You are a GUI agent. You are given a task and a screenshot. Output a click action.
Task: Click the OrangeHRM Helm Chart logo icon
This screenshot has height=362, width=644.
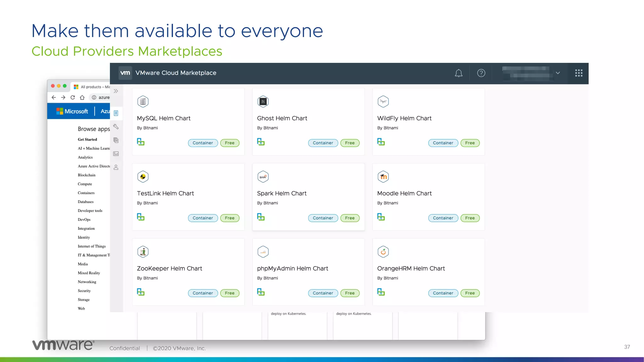click(x=383, y=252)
